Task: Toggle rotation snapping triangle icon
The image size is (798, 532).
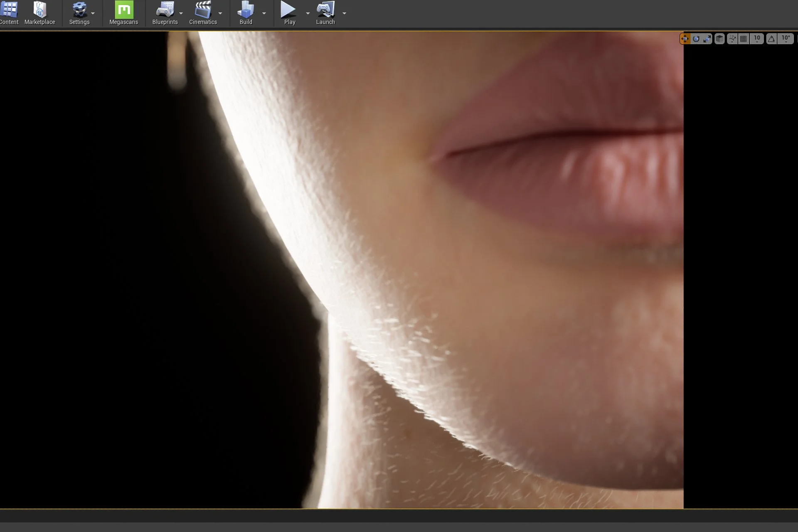Action: pos(771,39)
